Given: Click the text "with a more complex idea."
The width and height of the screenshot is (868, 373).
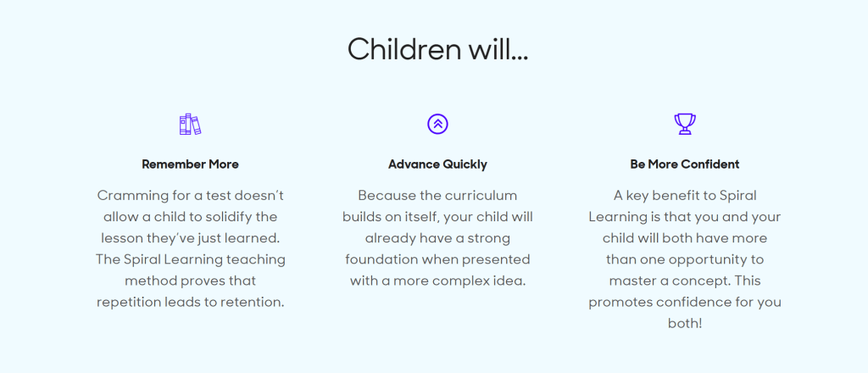Looking at the screenshot, I should pyautogui.click(x=437, y=281).
